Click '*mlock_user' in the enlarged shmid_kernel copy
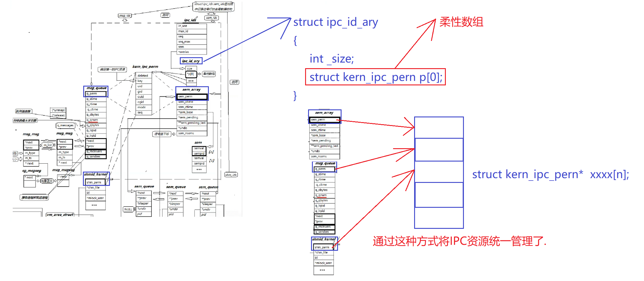644x281 pixels. [323, 263]
